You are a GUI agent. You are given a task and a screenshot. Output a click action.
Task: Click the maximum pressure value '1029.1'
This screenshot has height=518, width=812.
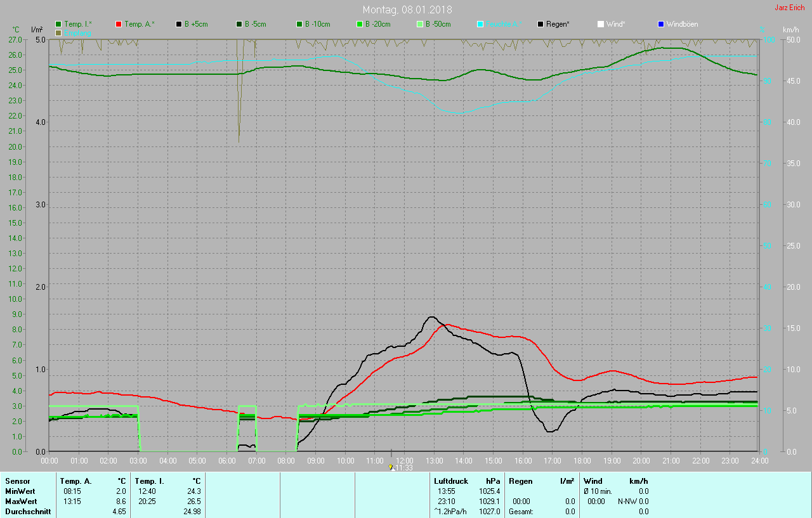click(x=489, y=502)
